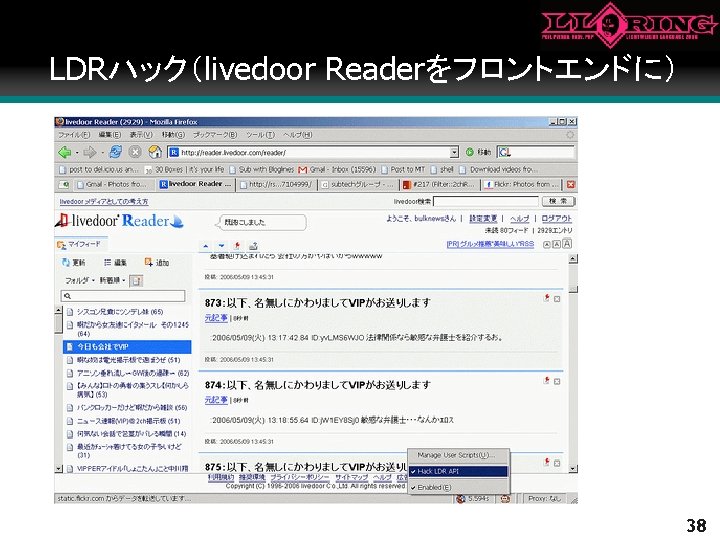Switch to the Flickr: Photos from tab
The height and width of the screenshot is (540, 720).
(x=522, y=185)
